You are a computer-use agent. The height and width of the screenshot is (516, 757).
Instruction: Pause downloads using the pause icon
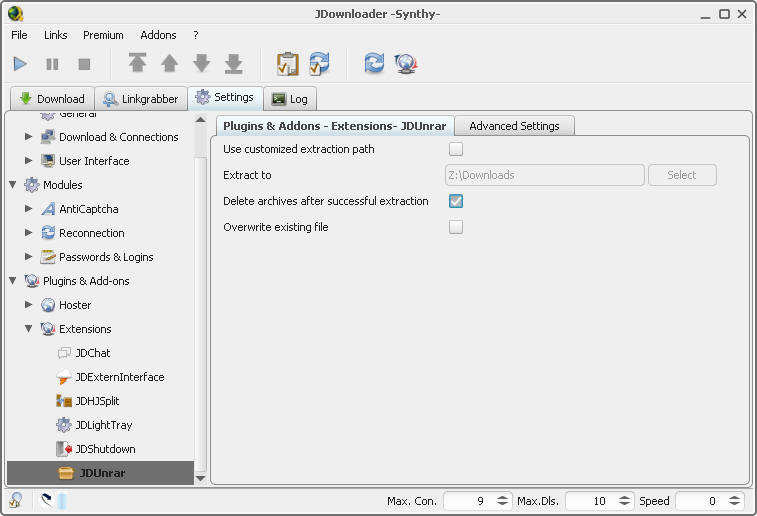point(52,64)
